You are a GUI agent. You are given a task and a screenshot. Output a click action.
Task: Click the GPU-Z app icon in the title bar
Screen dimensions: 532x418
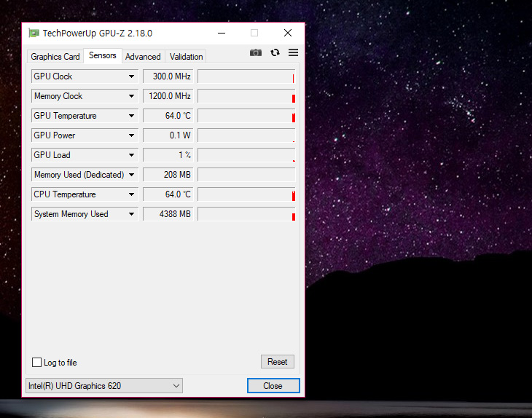(x=34, y=33)
